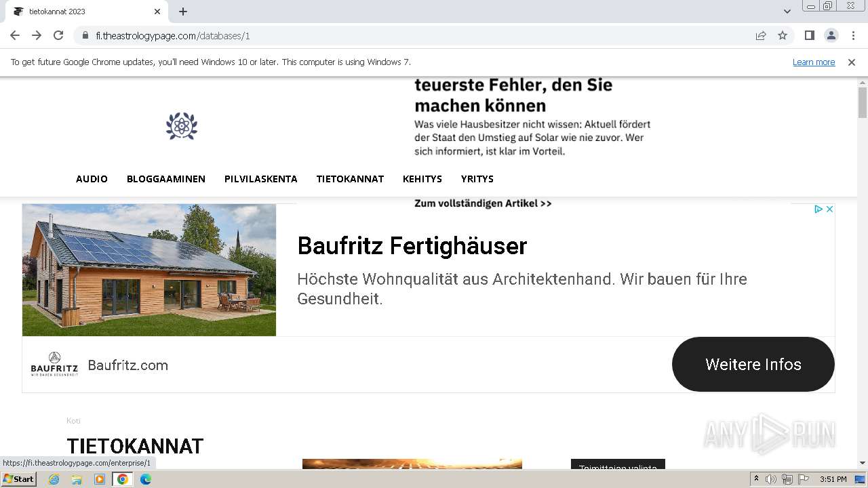The height and width of the screenshot is (488, 868).
Task: Click the teuerste Fehler ad headline
Action: point(513,95)
